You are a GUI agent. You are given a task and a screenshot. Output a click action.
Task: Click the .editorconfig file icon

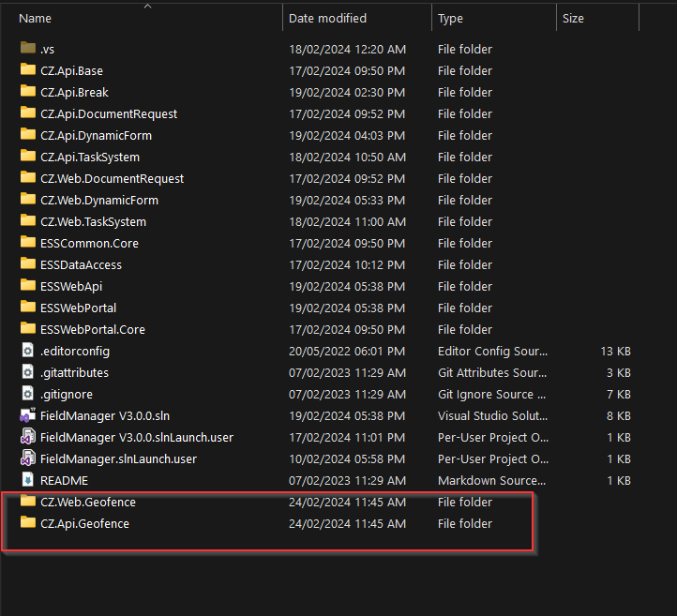[x=27, y=350]
